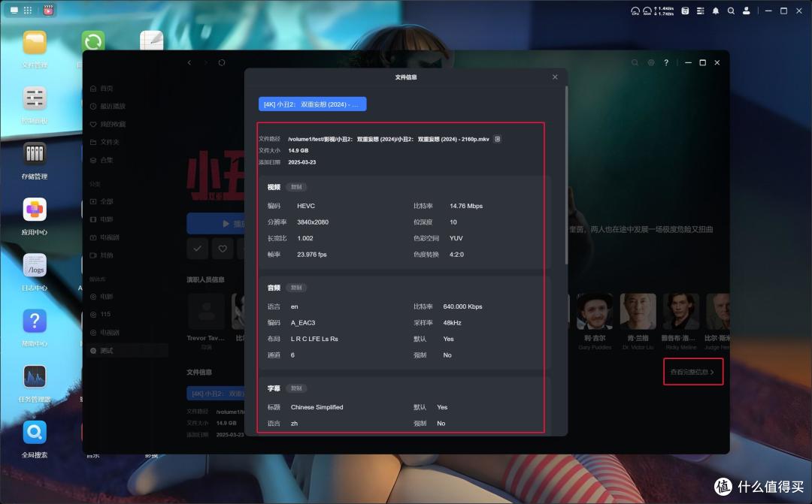Click the RAM gauge in system bar

[x=647, y=11]
